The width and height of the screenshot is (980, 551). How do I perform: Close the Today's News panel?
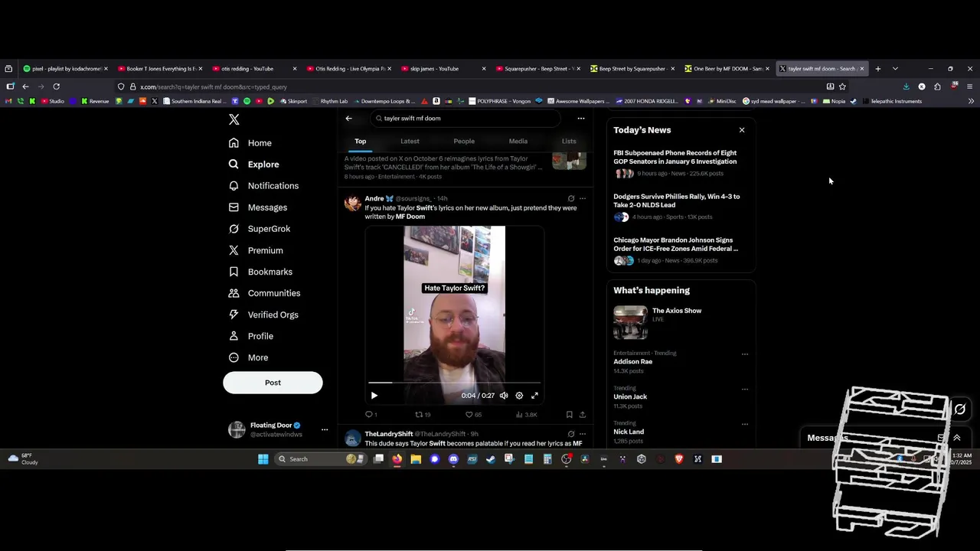(742, 130)
